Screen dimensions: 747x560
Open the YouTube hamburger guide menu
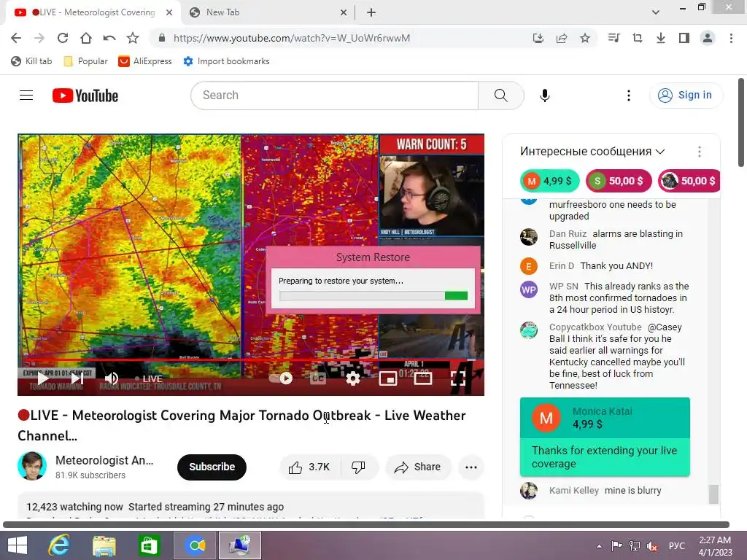click(26, 96)
